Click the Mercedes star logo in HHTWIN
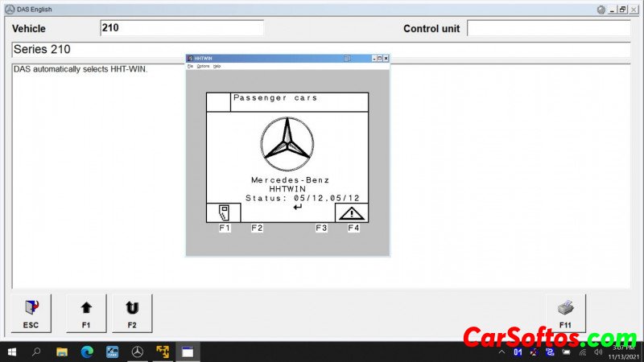 [287, 144]
